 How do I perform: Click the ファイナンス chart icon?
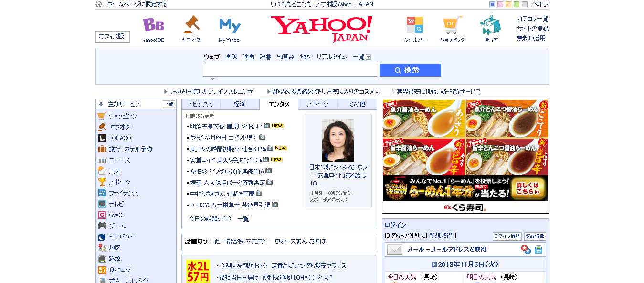(x=102, y=193)
